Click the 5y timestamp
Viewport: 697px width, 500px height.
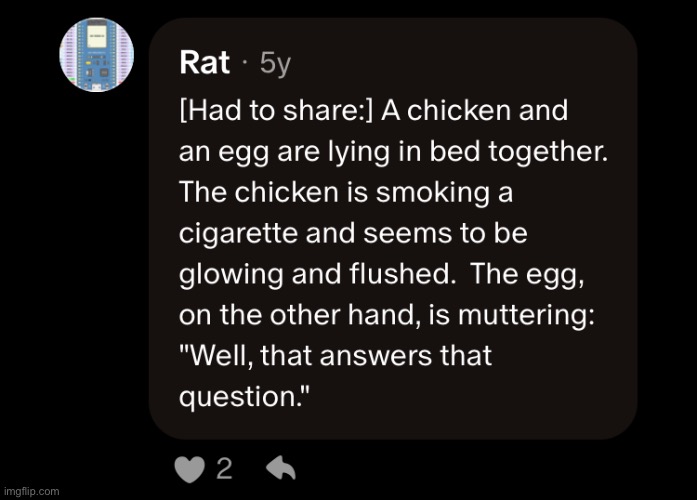click(x=275, y=63)
